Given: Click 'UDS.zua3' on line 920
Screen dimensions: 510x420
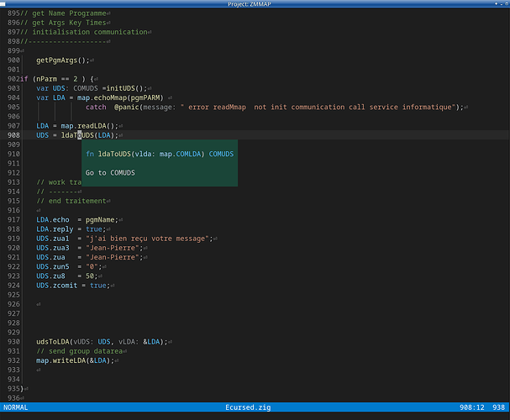Looking at the screenshot, I should pyautogui.click(x=53, y=249).
